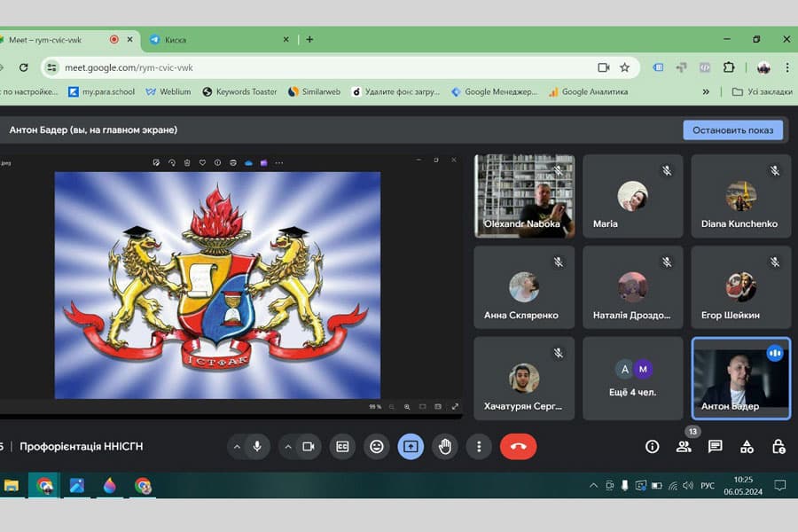Toggle closed captions

click(342, 446)
